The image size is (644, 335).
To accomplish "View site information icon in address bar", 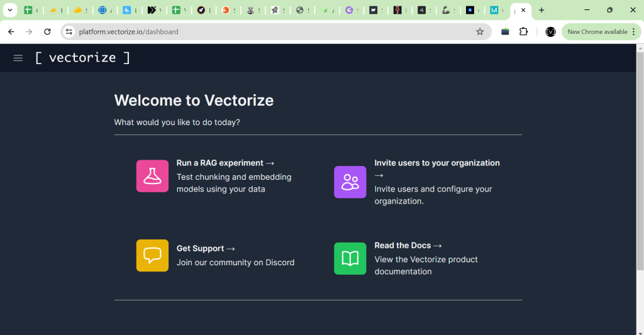I will tap(69, 31).
